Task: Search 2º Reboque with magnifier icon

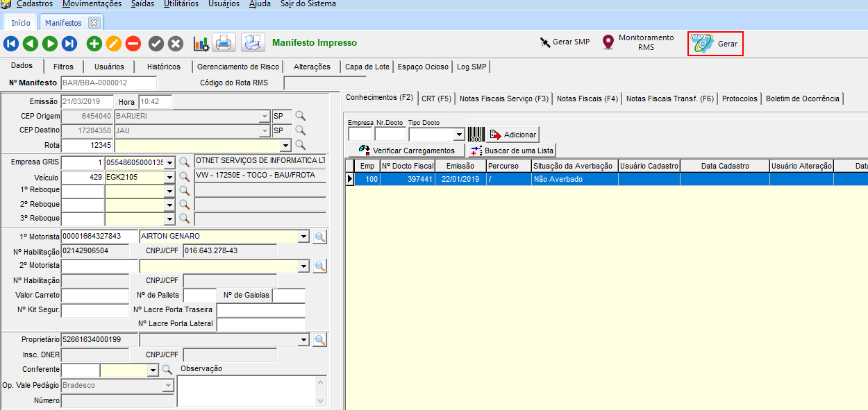Action: 185,205
